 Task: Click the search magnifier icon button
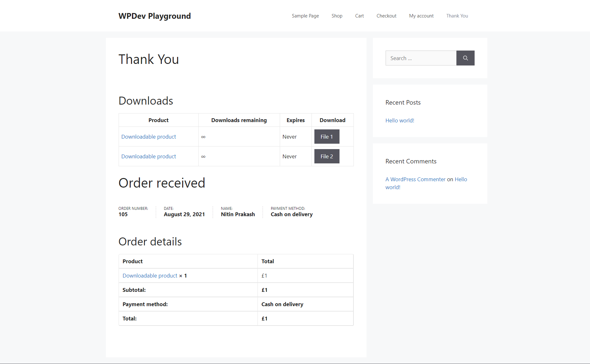465,58
